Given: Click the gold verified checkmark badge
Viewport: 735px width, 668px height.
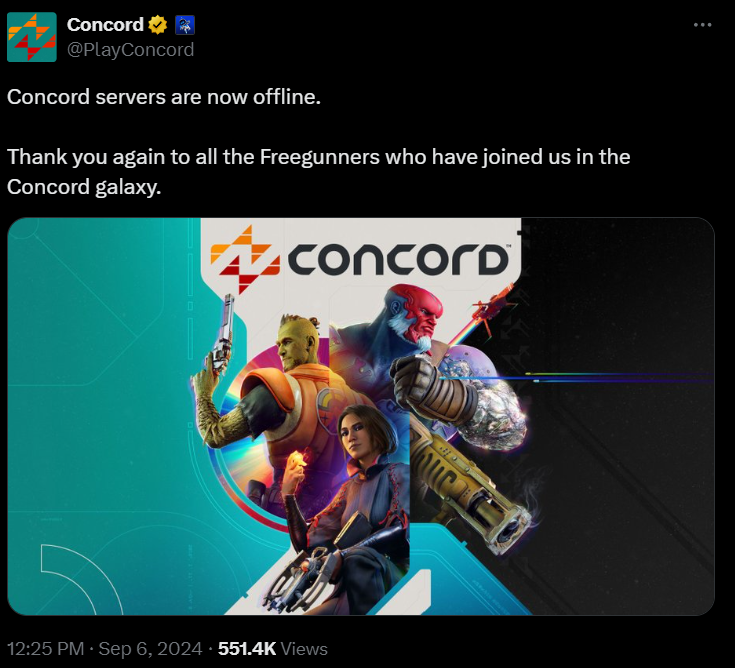Looking at the screenshot, I should 158,25.
